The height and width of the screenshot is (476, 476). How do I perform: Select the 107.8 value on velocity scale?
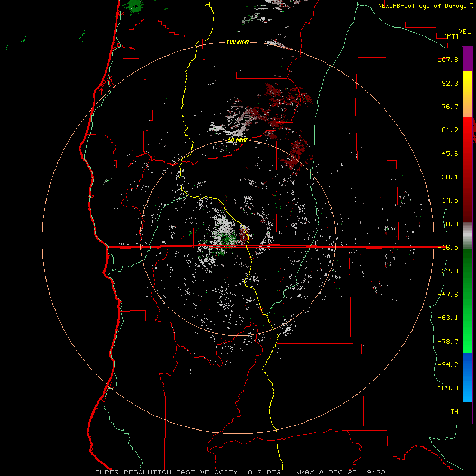click(x=448, y=59)
